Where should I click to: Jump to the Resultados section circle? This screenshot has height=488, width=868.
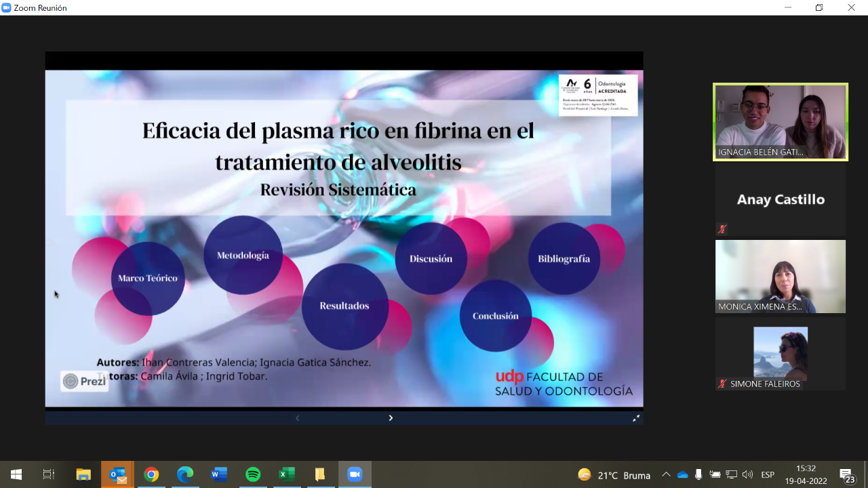point(344,306)
